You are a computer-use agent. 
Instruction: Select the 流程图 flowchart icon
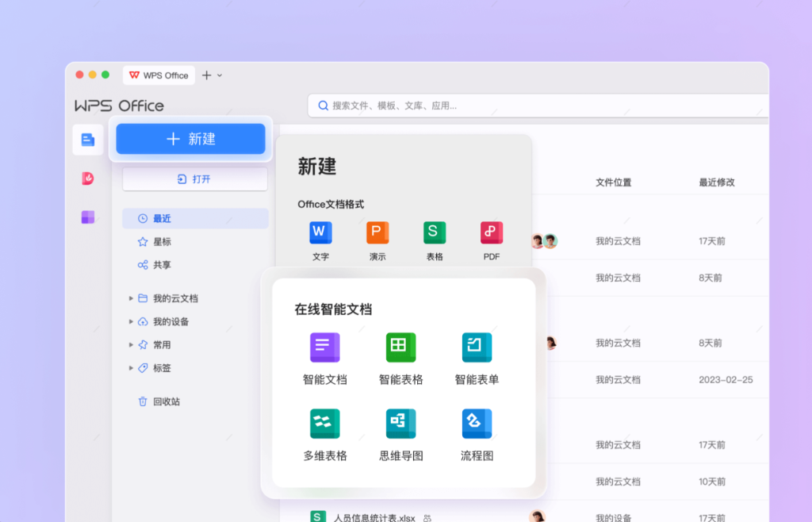click(477, 423)
